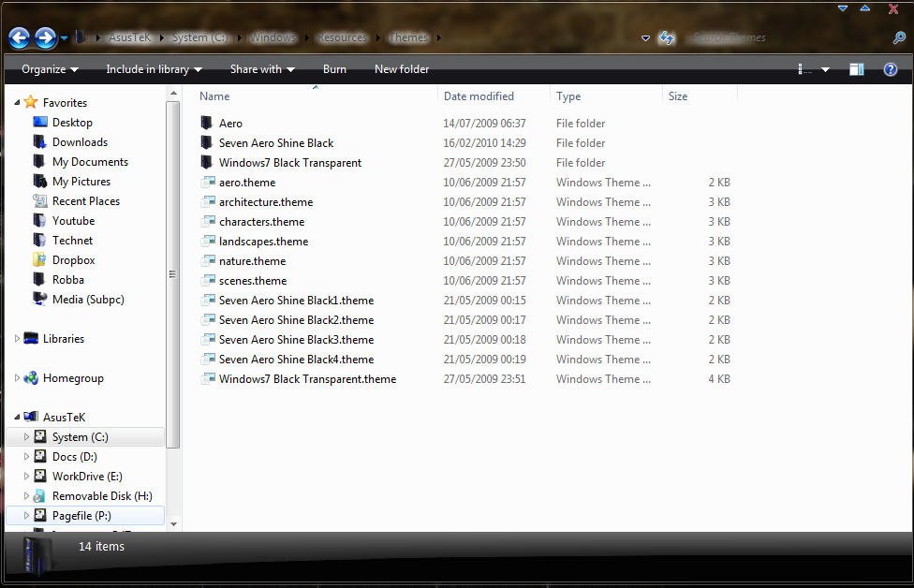This screenshot has height=588, width=914.
Task: Click the Burn toolbar button
Action: pos(334,69)
